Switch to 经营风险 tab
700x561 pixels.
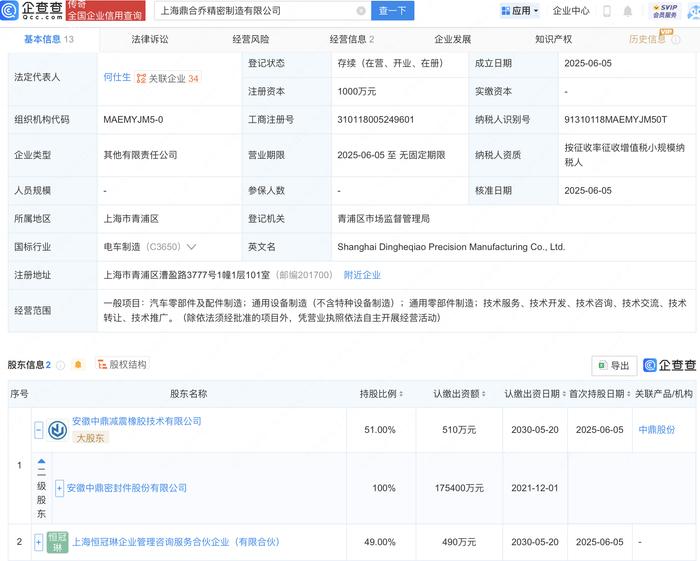click(x=251, y=39)
